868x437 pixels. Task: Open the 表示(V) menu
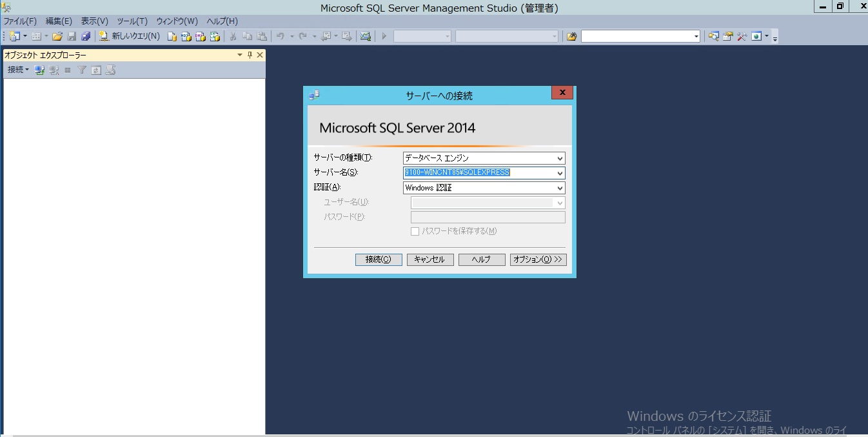[x=94, y=21]
